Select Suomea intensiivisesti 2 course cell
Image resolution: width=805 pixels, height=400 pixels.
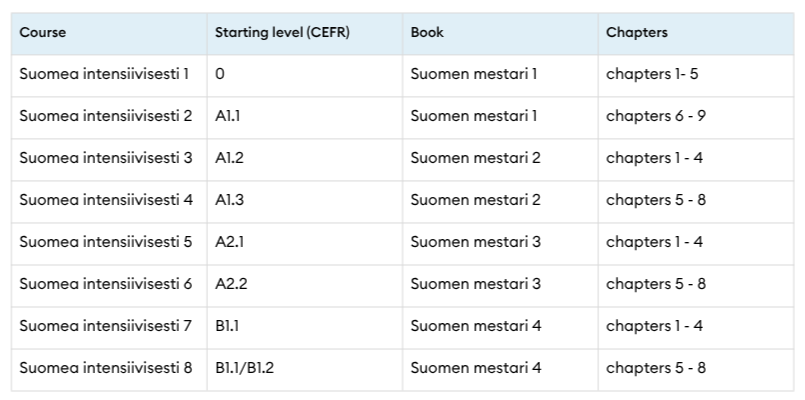(105, 116)
